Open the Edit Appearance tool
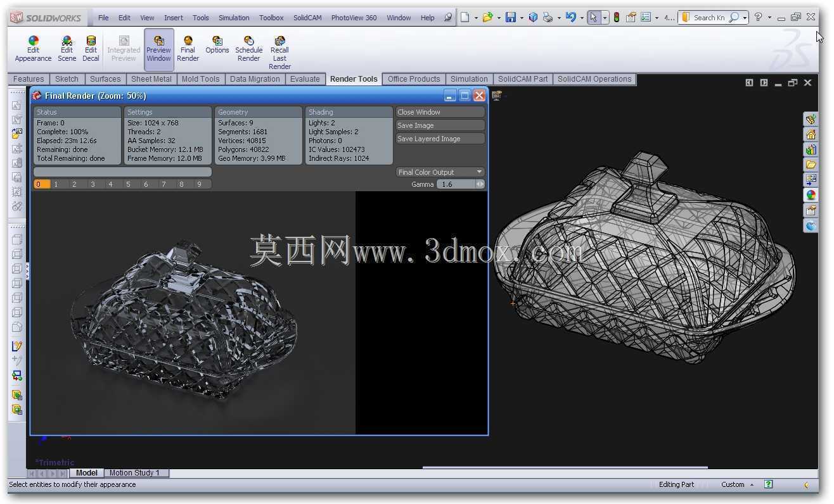Viewport: 834px width, 504px height. 33,49
